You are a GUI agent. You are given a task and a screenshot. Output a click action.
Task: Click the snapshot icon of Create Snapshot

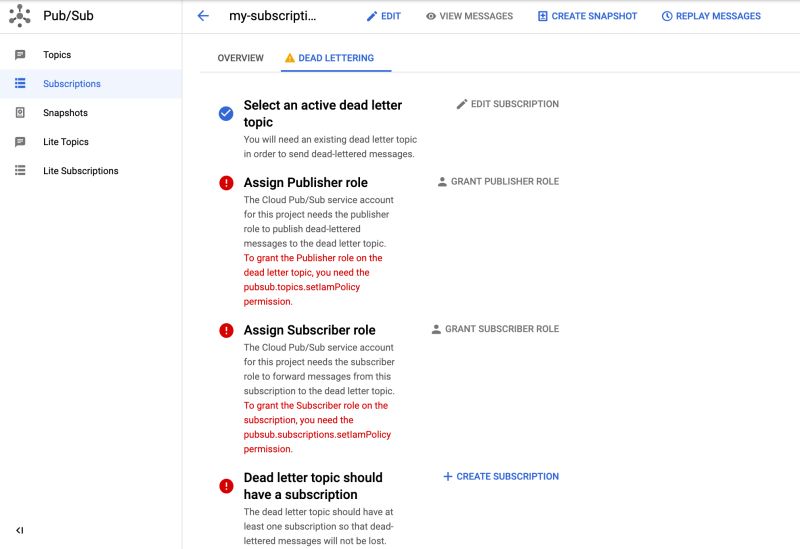542,16
